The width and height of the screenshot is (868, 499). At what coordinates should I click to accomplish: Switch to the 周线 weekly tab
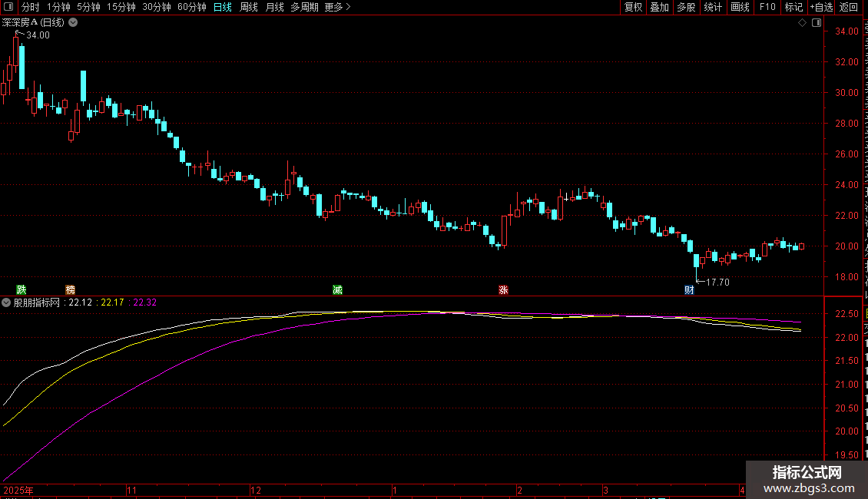point(249,7)
